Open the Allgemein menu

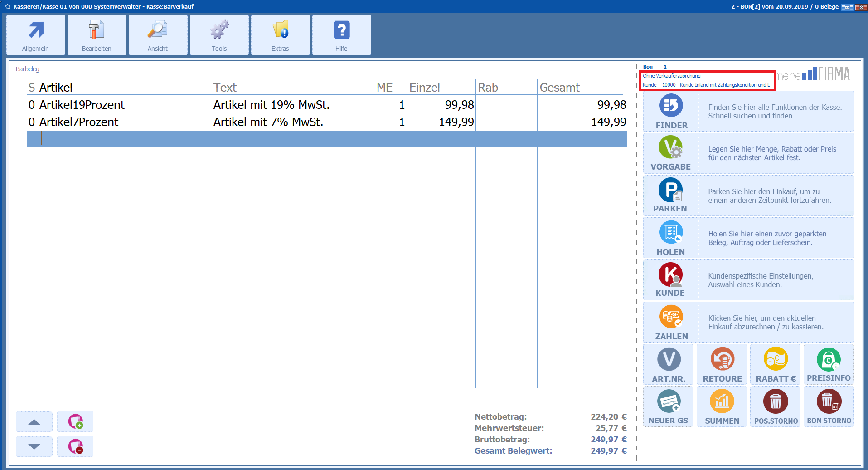(x=36, y=35)
